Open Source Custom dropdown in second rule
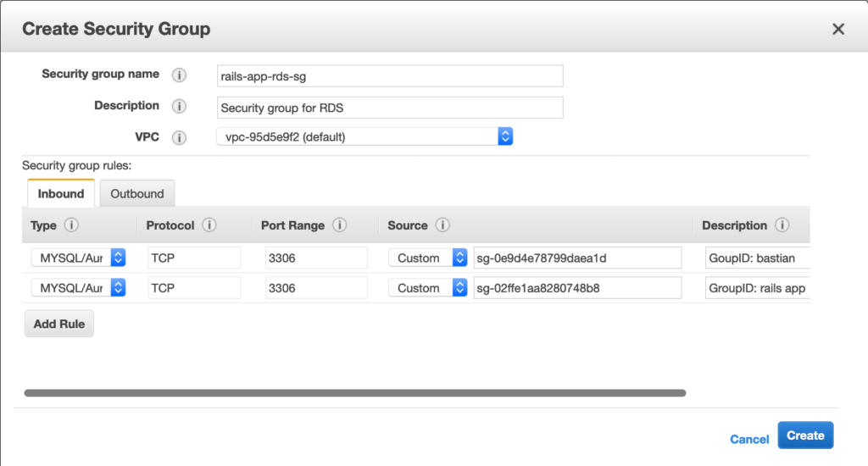868x466 pixels. pos(427,288)
